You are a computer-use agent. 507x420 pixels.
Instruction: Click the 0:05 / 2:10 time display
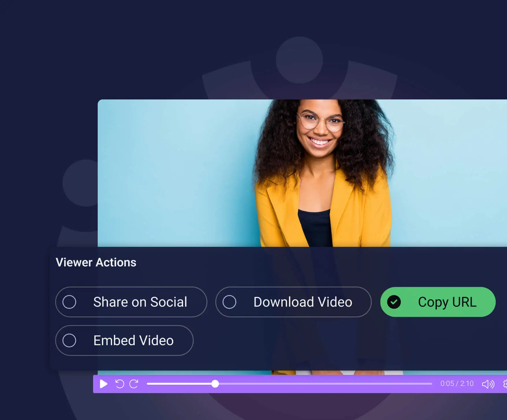457,384
